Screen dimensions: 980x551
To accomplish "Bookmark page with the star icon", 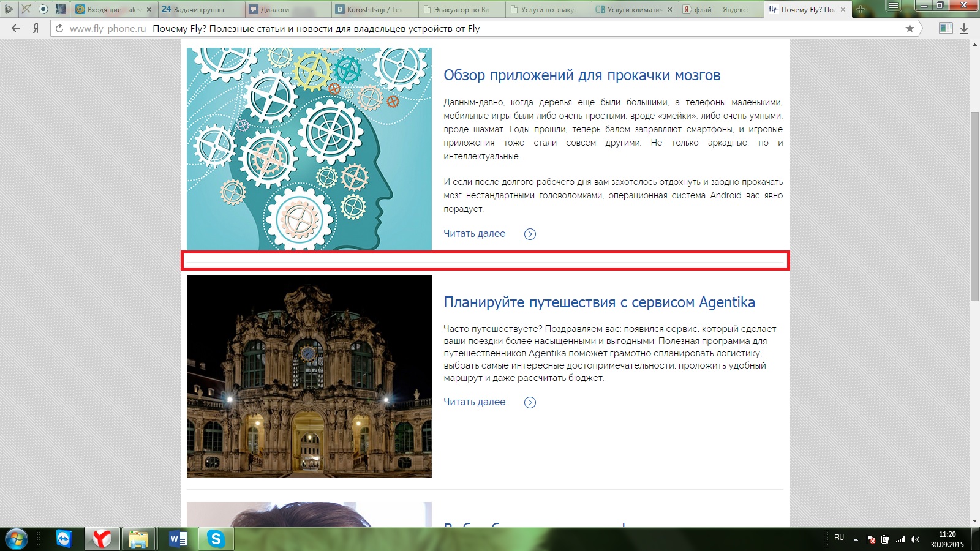I will tap(910, 28).
